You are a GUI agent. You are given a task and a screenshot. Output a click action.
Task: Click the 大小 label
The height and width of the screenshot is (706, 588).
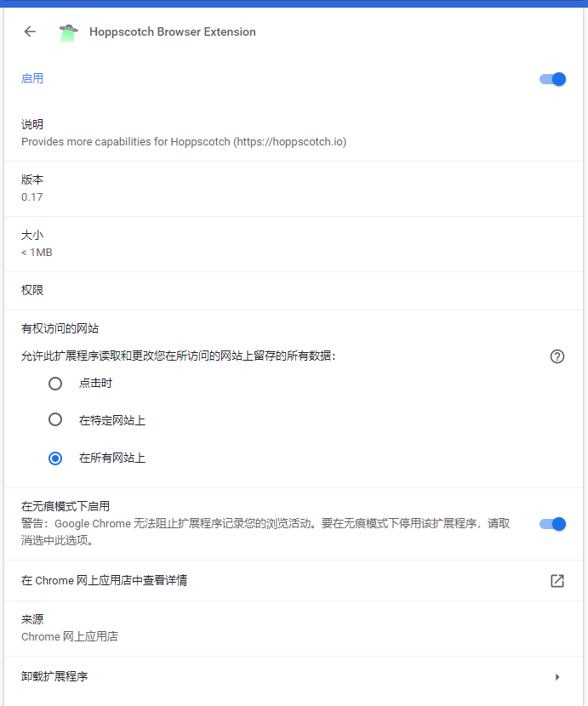pyautogui.click(x=32, y=235)
